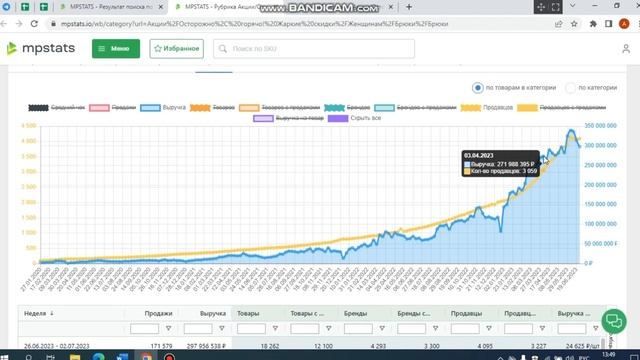Open the green chat support bubble
The image size is (640, 360).
[x=613, y=322]
